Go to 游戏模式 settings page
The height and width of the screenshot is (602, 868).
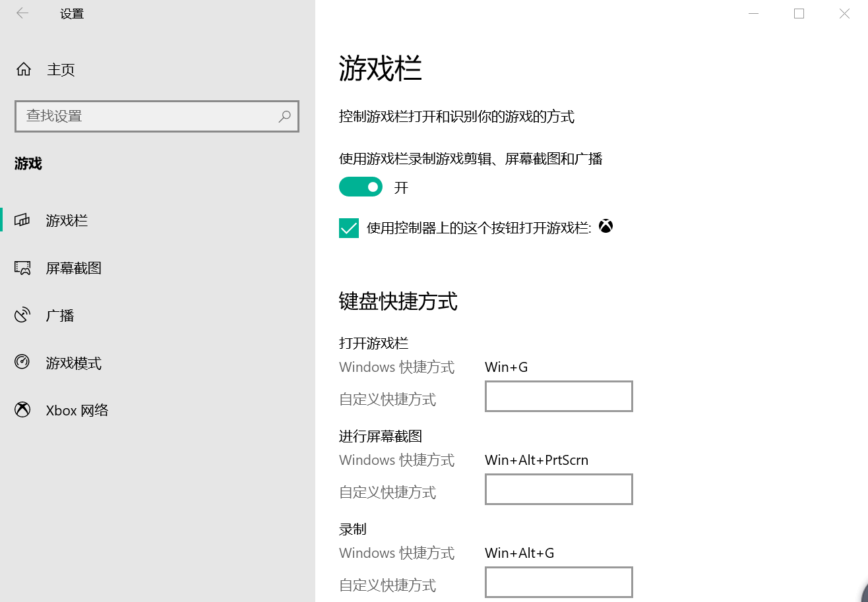tap(73, 363)
